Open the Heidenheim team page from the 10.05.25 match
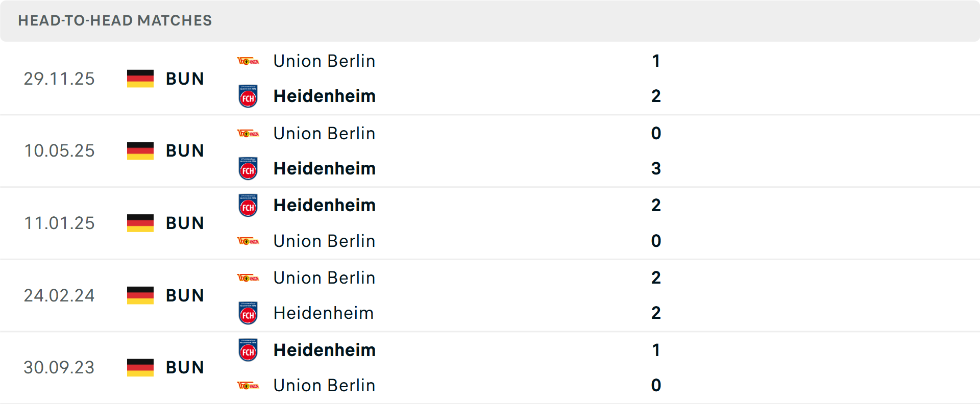 tap(324, 168)
